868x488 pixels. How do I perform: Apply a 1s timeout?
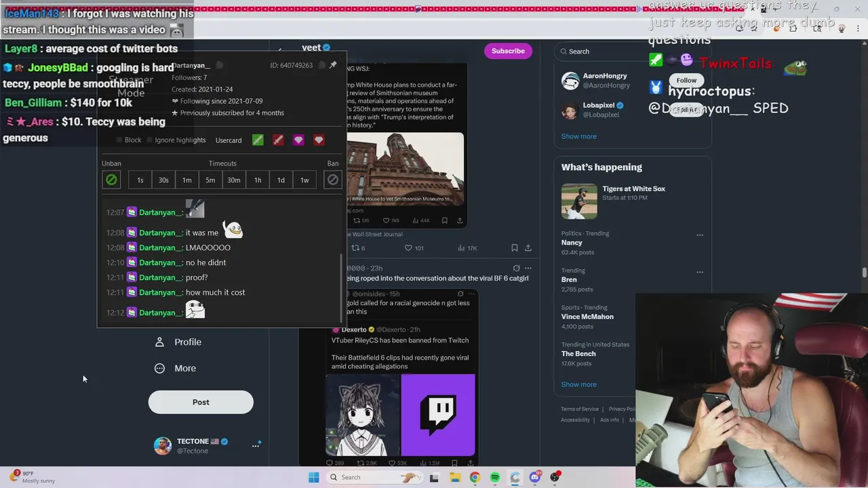coord(140,180)
